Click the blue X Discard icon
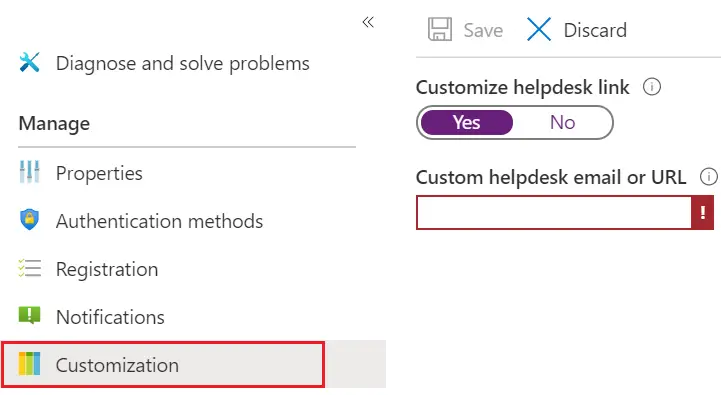 click(538, 30)
